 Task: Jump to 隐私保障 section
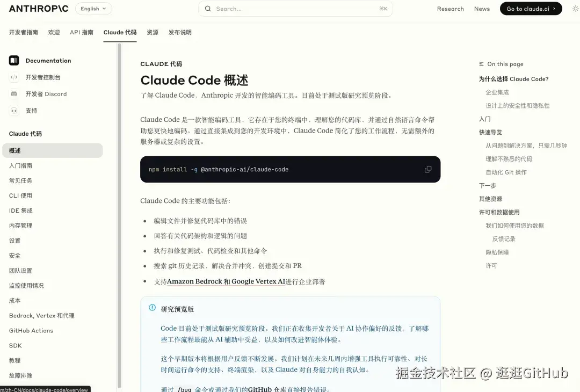click(497, 252)
